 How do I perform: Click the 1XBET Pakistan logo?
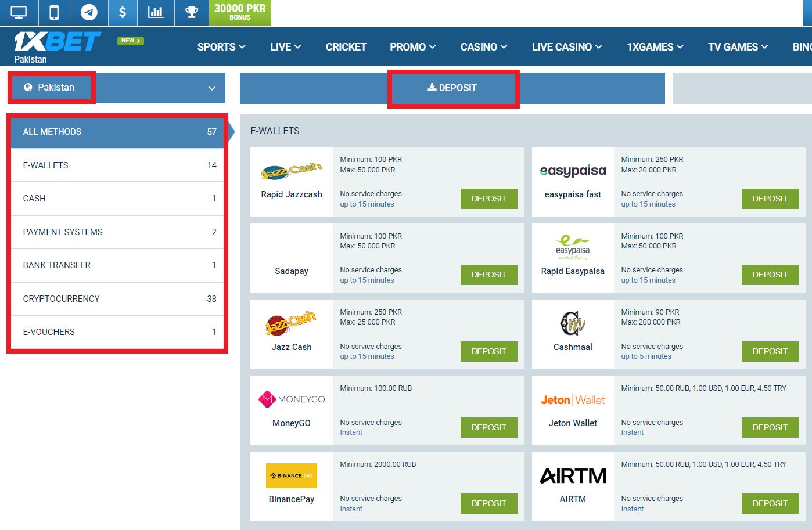(x=57, y=47)
